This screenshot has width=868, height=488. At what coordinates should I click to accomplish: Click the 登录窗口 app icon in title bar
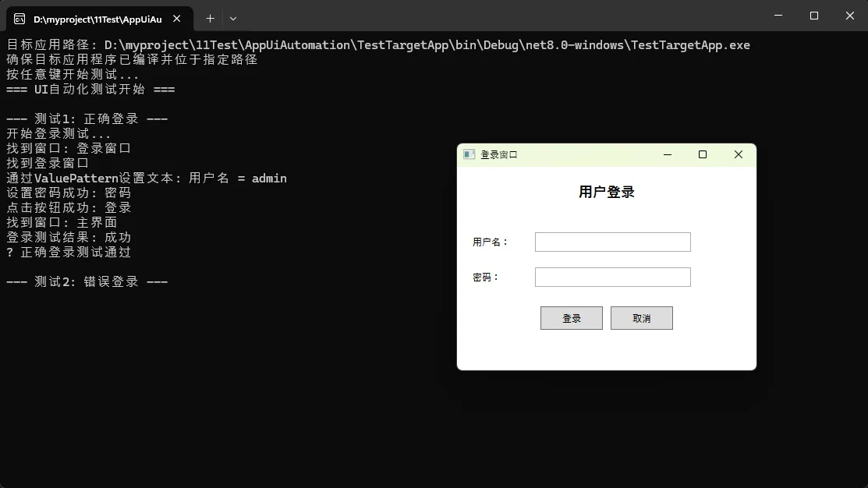[x=469, y=154]
